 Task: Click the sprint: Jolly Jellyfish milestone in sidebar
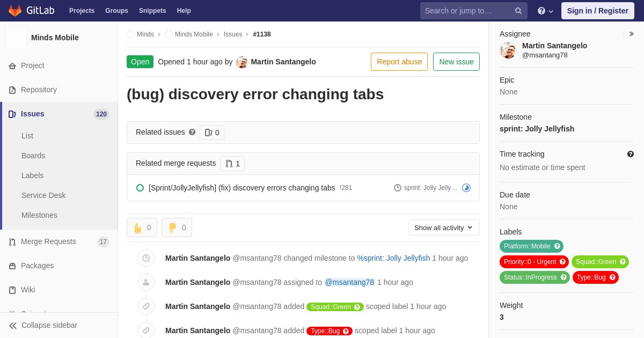(x=537, y=129)
